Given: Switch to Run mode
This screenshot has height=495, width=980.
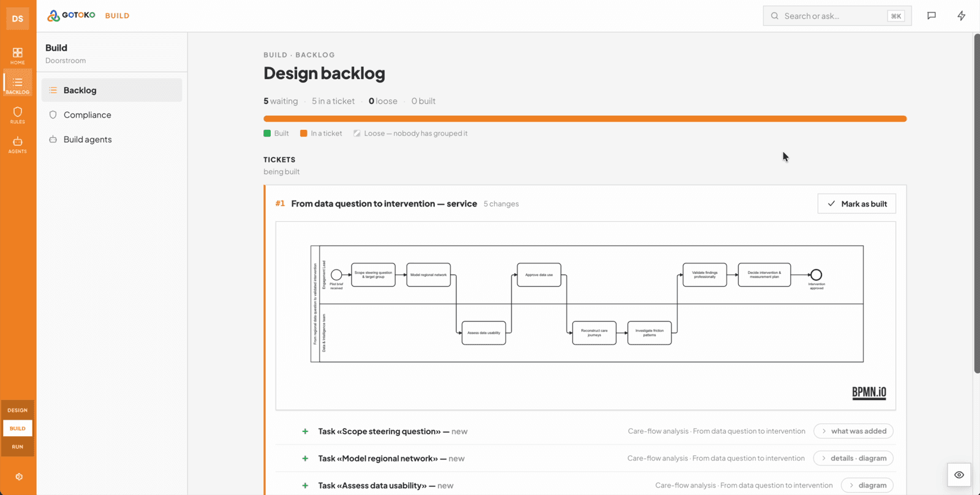Looking at the screenshot, I should click(18, 447).
